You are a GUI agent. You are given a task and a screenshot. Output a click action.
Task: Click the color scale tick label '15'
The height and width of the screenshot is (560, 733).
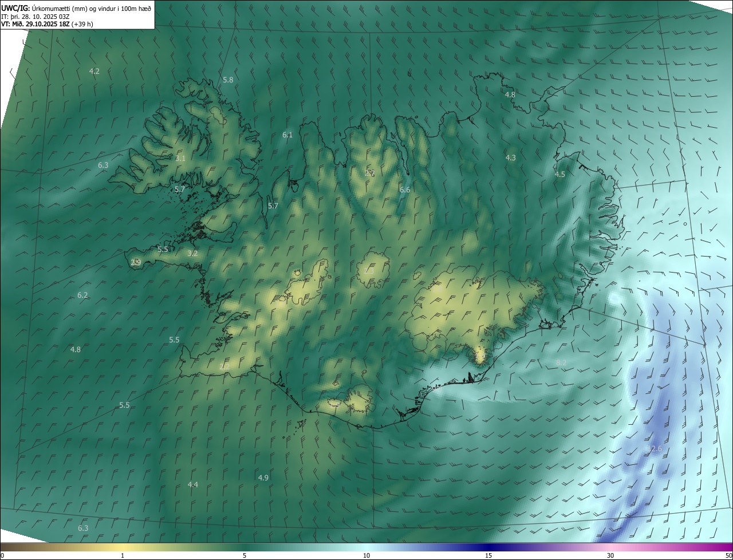coord(488,556)
